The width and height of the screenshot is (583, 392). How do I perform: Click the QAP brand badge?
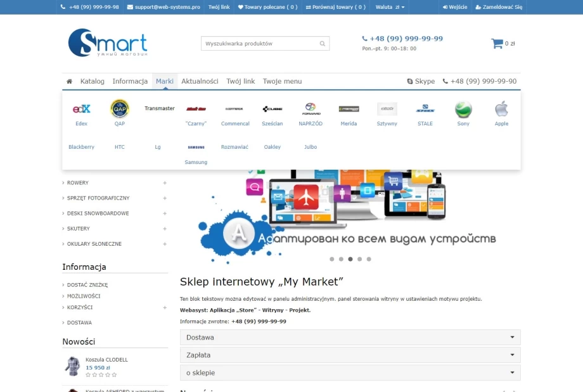click(120, 109)
